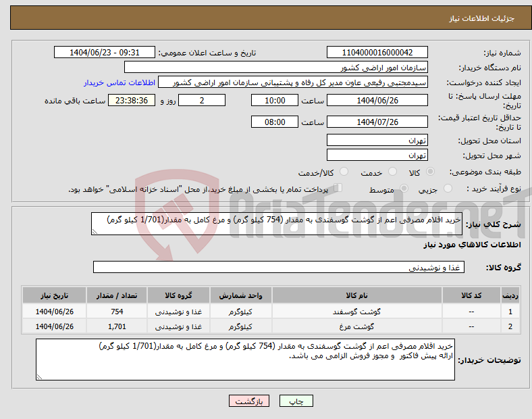Click the response deadline date 1404/06/26 field

tap(377, 100)
